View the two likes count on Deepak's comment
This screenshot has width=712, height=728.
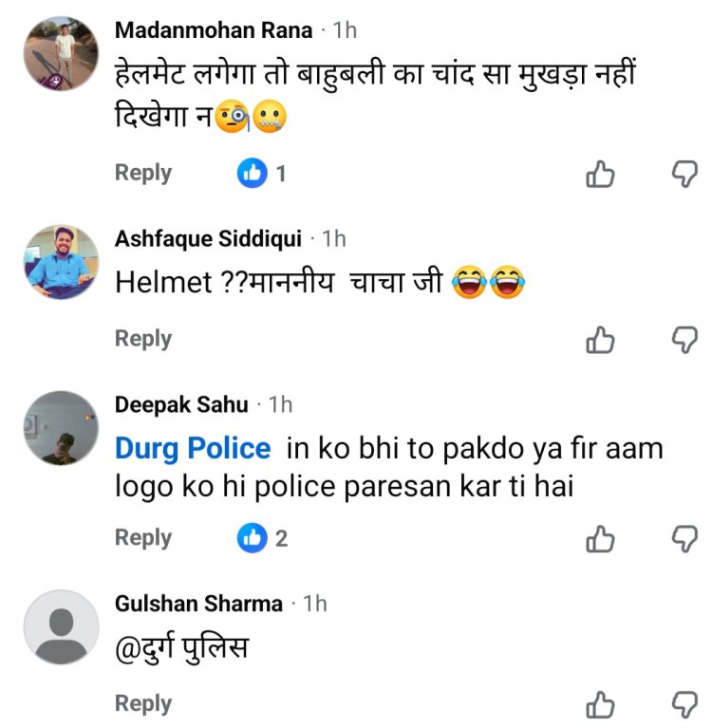(x=263, y=538)
